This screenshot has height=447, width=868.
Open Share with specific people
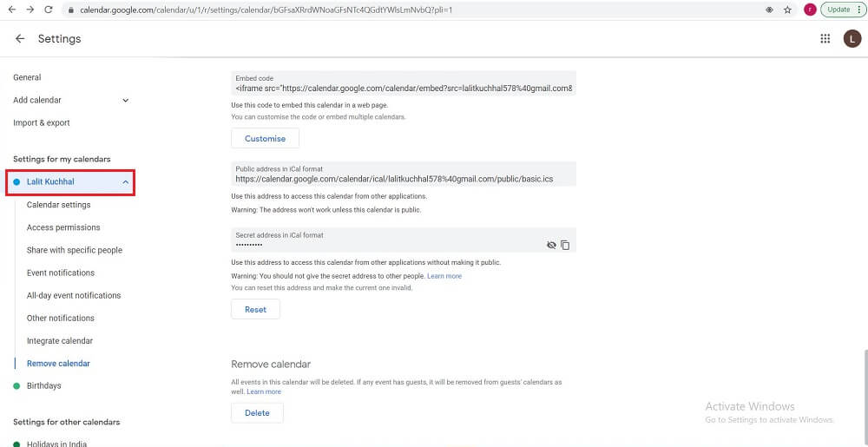pyautogui.click(x=75, y=250)
